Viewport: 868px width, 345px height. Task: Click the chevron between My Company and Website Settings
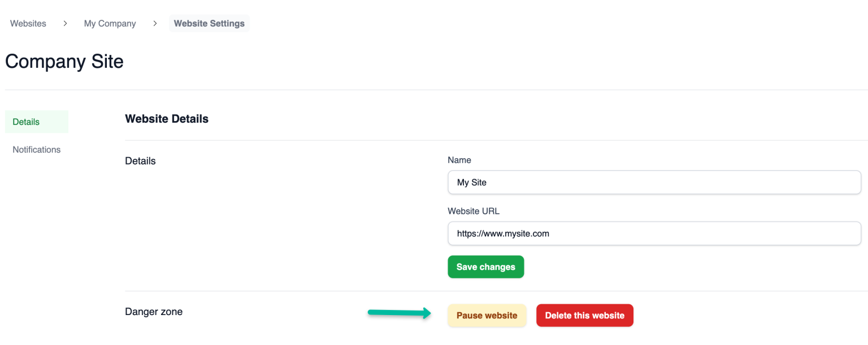click(x=154, y=23)
